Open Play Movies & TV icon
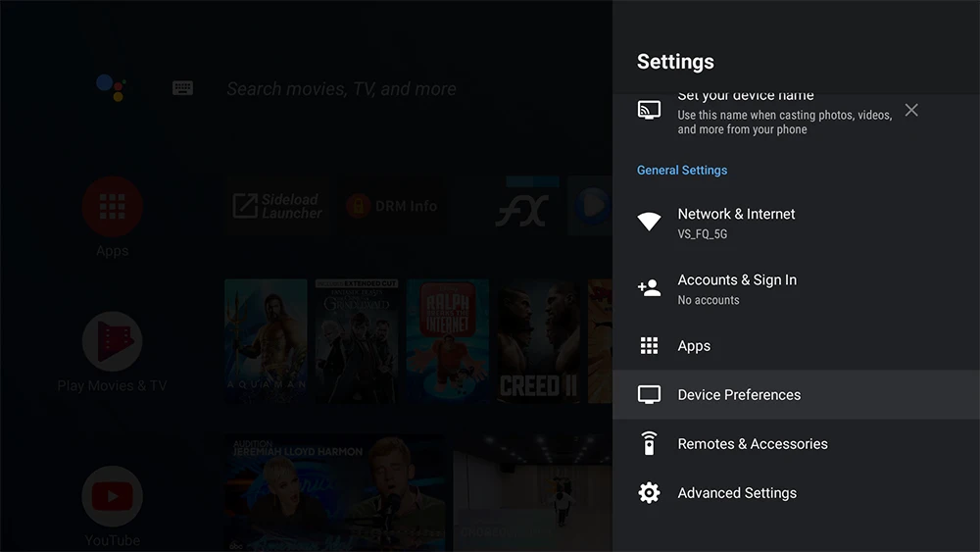The height and width of the screenshot is (552, 980). pyautogui.click(x=113, y=341)
